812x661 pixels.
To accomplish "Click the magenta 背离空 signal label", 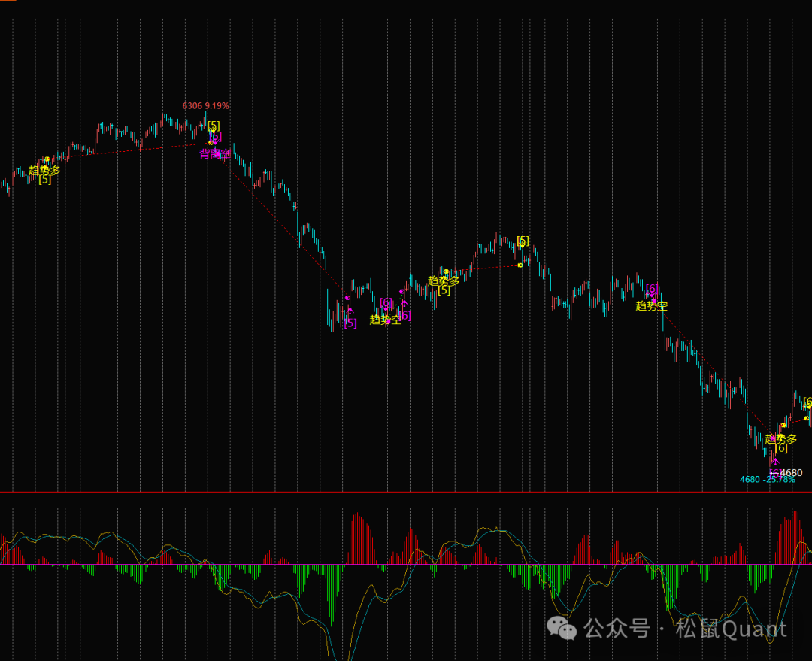I will click(215, 154).
